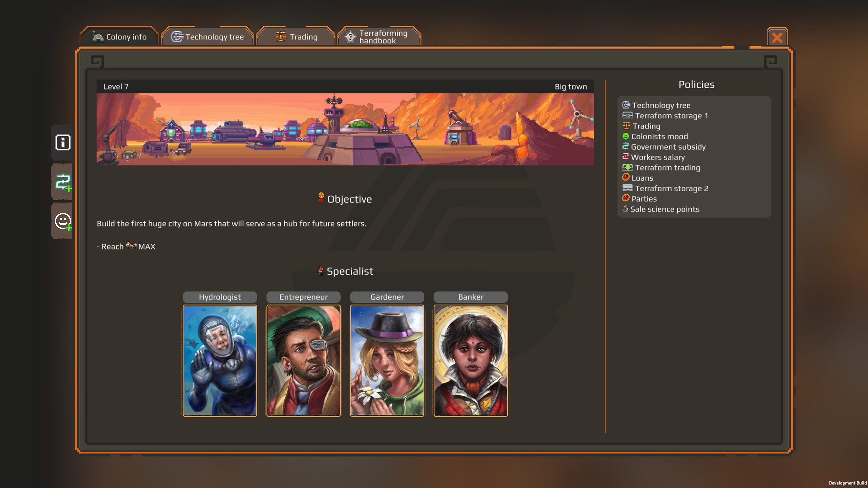Click the money plus sidebar icon

[63, 182]
